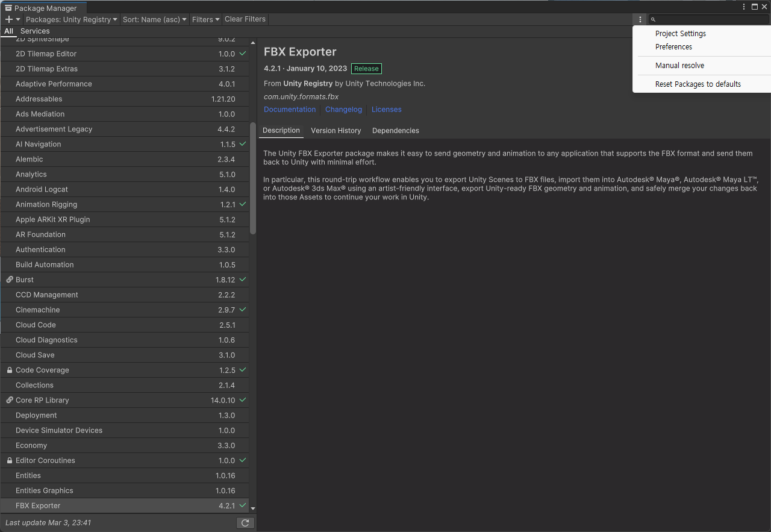Open the add package plus menu
Viewport: 771px width, 532px height.
(12, 19)
